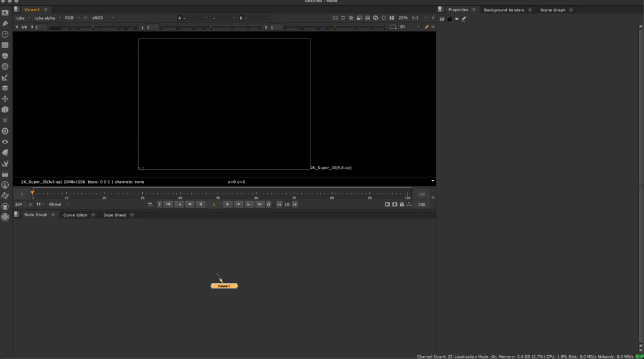
Task: Open the Transform nodes toolbar menu
Action: [x=5, y=99]
